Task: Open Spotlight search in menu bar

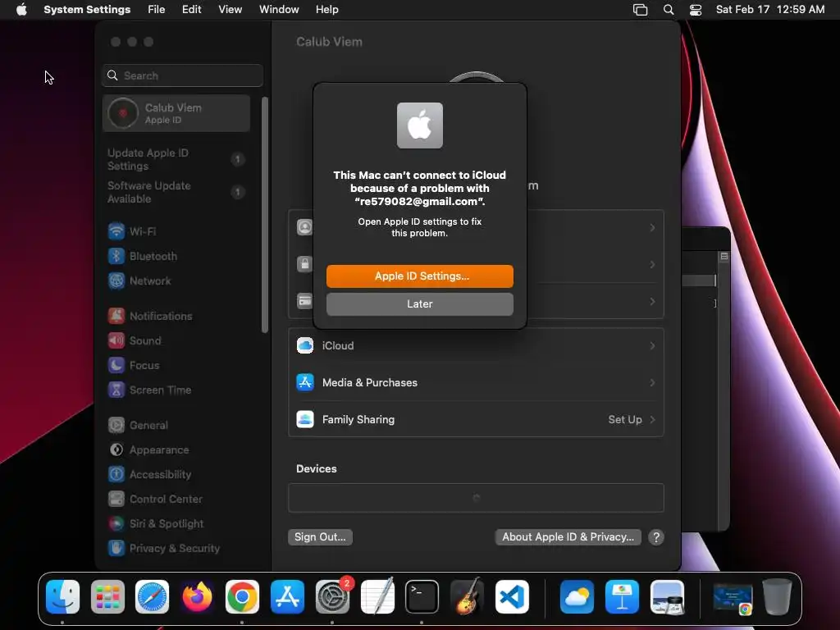Action: coord(668,9)
